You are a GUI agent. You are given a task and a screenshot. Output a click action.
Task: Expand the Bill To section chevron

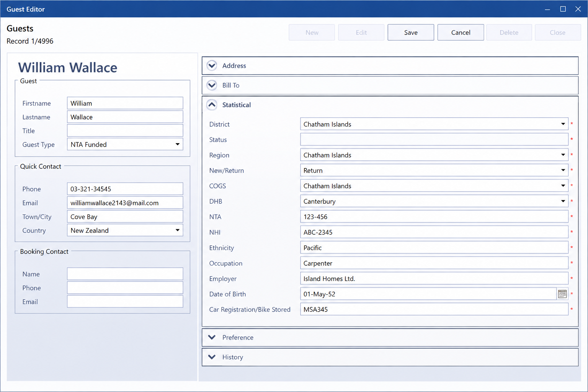coord(212,85)
